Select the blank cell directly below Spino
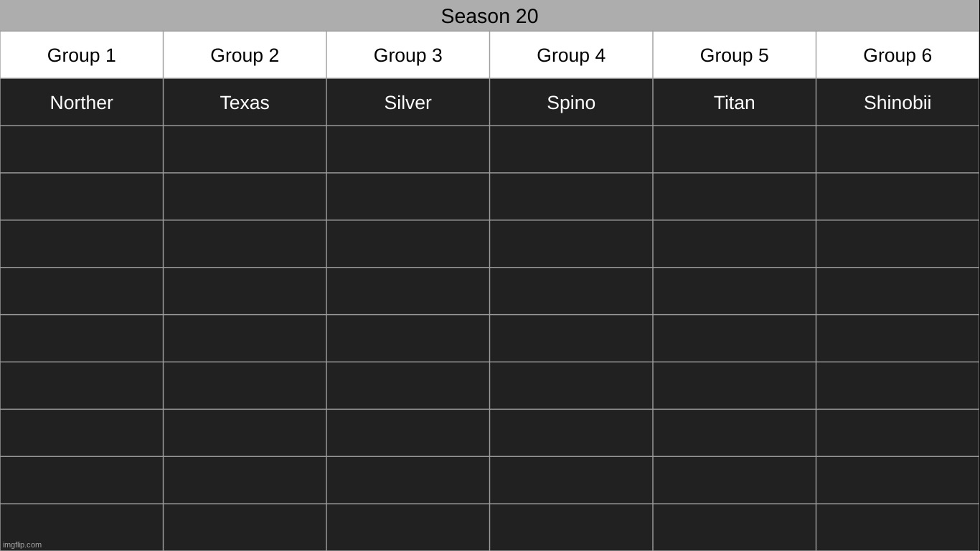Viewport: 980px width, 551px height. [571, 149]
